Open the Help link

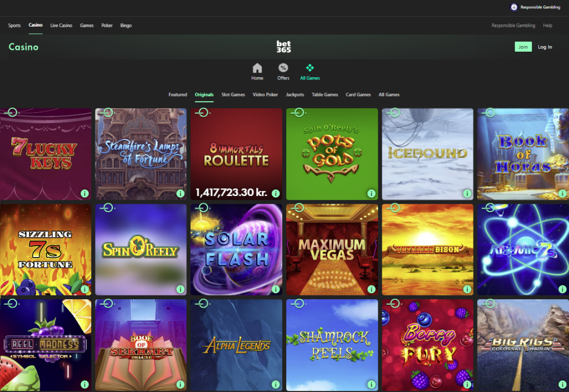pos(547,26)
